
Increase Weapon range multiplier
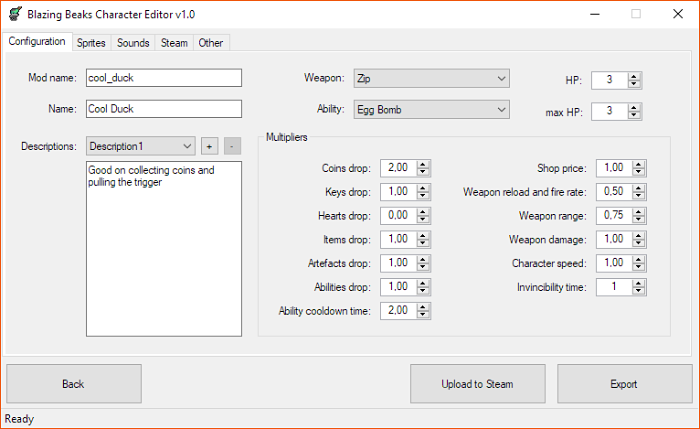(x=639, y=212)
